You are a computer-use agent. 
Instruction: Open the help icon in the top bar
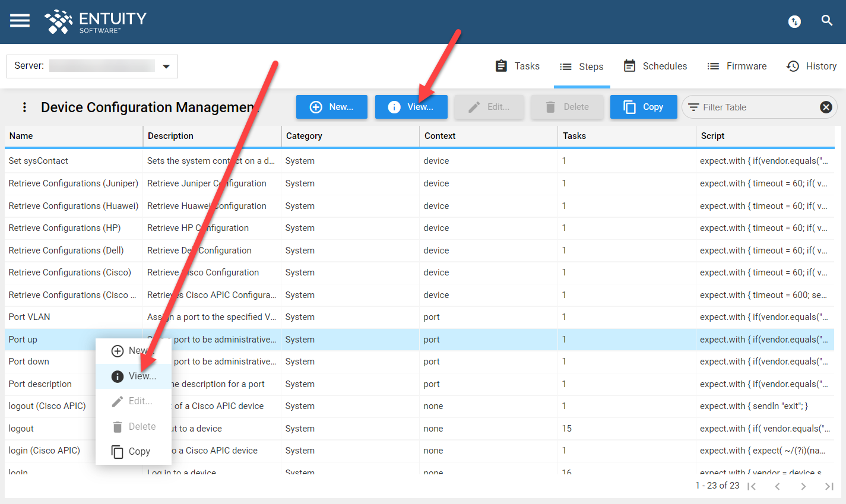click(x=794, y=21)
